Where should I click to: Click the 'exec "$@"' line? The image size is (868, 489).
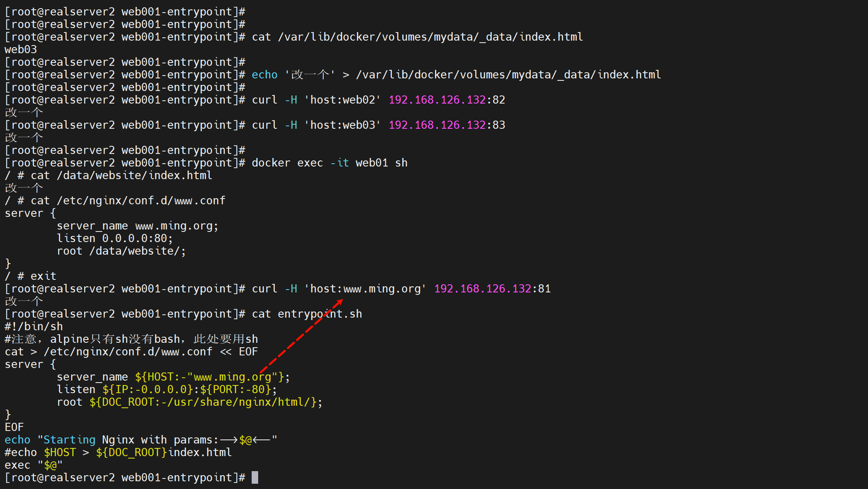[x=34, y=465]
